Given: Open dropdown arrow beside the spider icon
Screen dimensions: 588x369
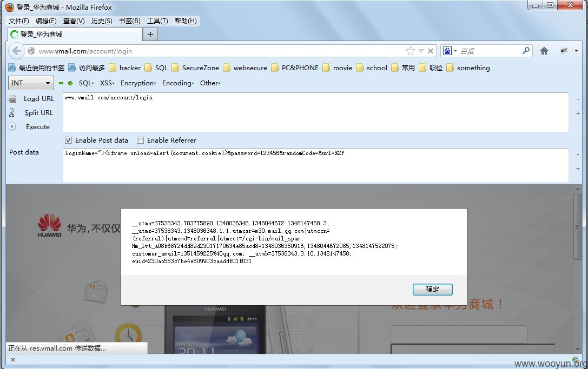Looking at the screenshot, I should (x=577, y=51).
